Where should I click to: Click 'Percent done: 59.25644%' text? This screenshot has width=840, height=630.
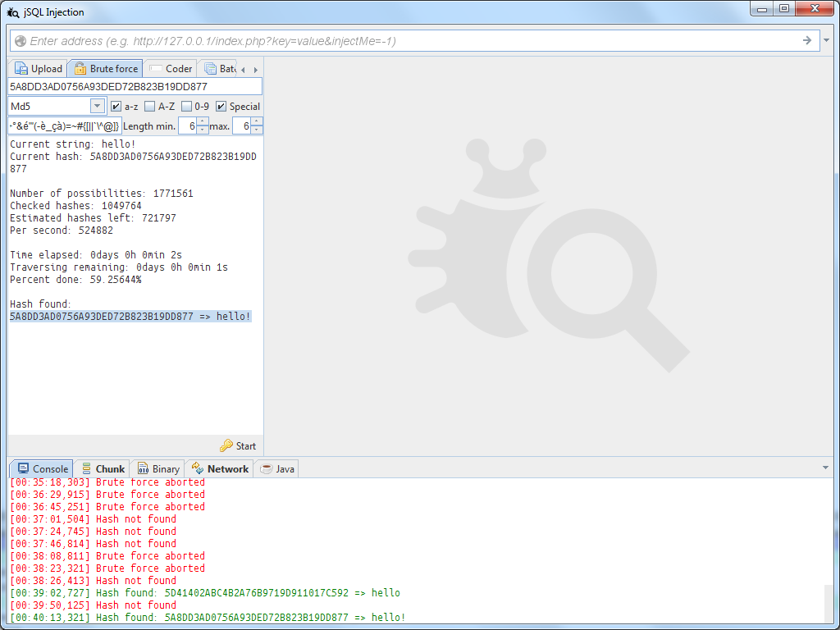click(75, 279)
